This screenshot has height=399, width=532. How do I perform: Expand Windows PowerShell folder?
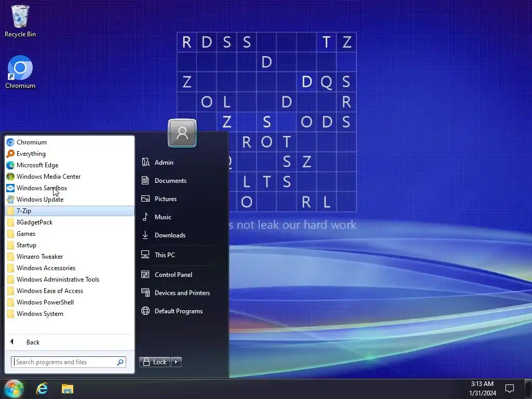(x=70, y=302)
